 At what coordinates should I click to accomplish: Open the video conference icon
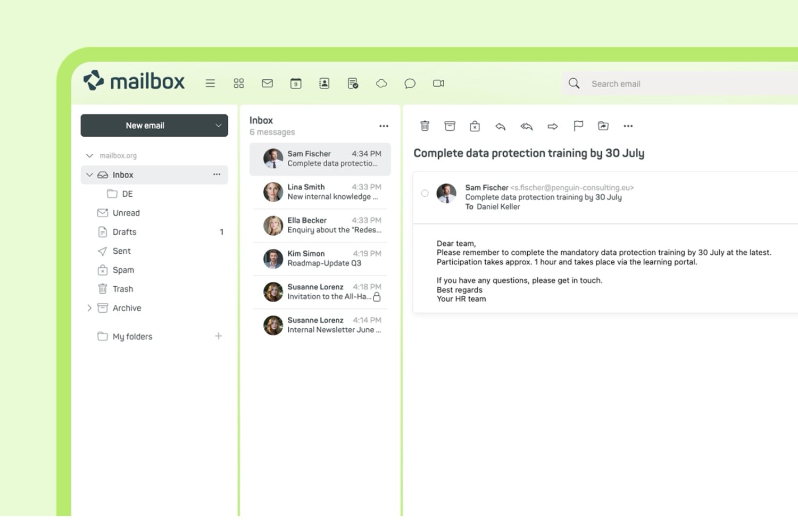[438, 84]
